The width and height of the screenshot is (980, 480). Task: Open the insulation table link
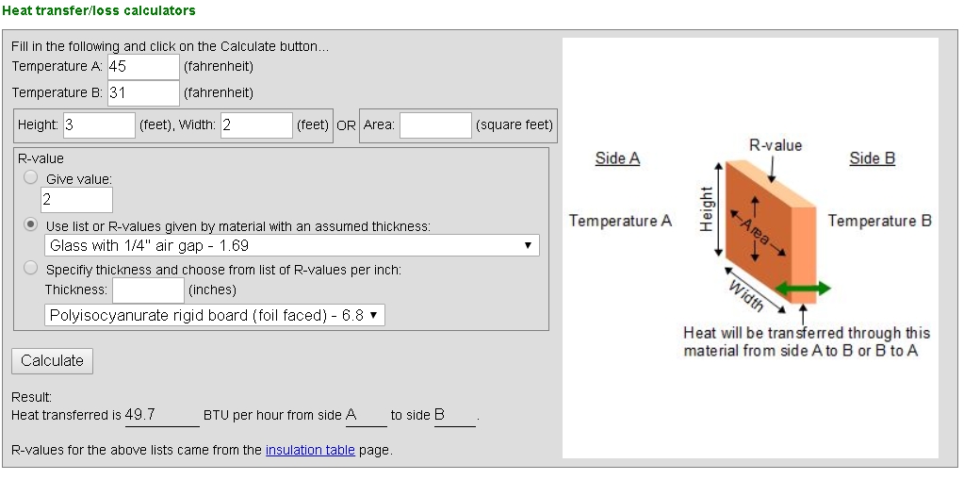coord(310,450)
